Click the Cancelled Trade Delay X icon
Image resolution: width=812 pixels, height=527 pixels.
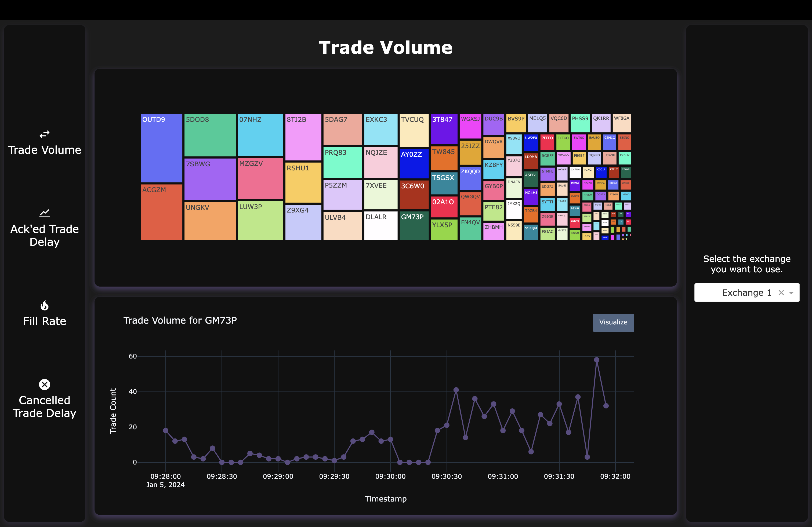point(44,385)
